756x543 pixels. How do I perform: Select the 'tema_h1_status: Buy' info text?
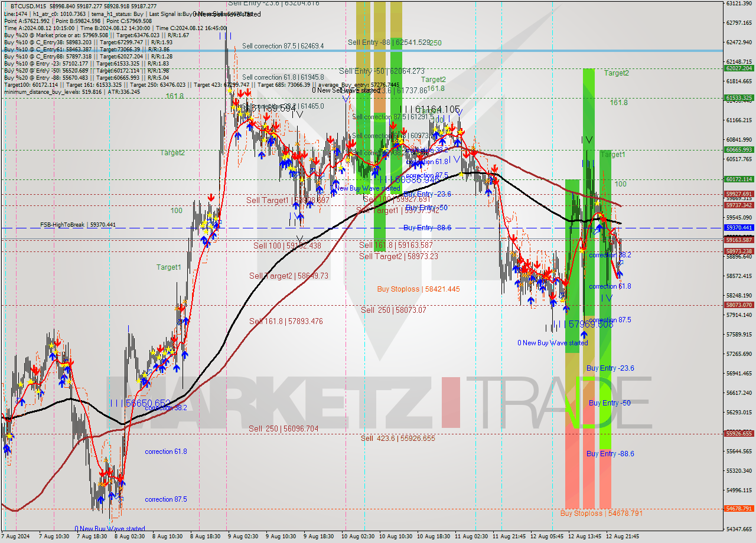pyautogui.click(x=119, y=13)
